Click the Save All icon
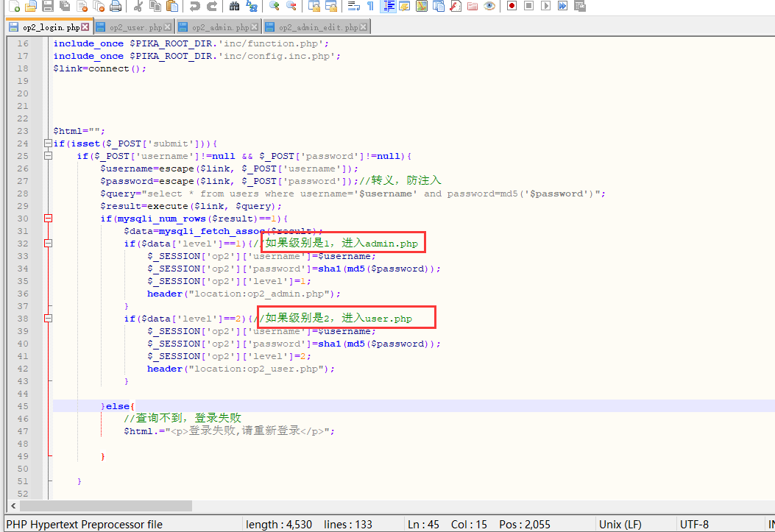775x532 pixels. pos(64,6)
